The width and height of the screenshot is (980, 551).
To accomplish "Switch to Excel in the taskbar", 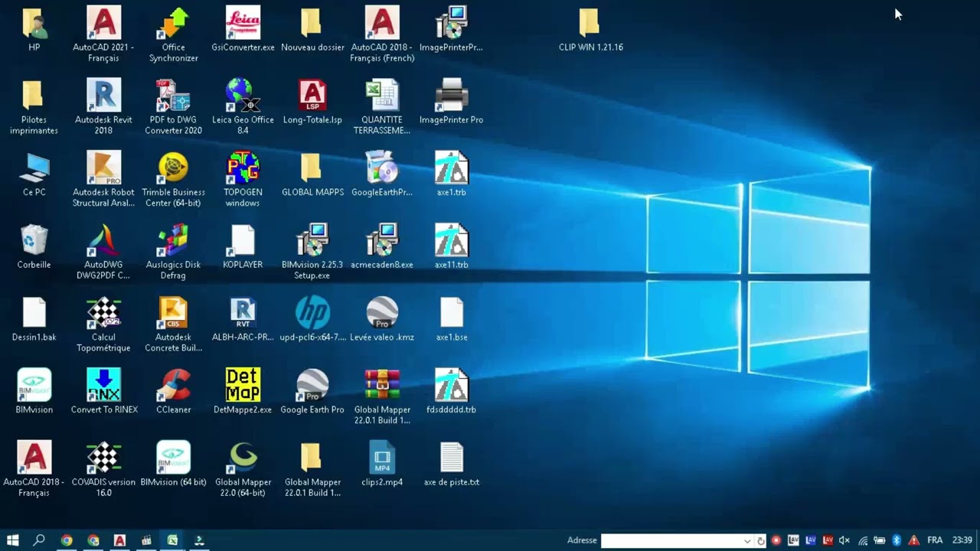I will [x=172, y=540].
